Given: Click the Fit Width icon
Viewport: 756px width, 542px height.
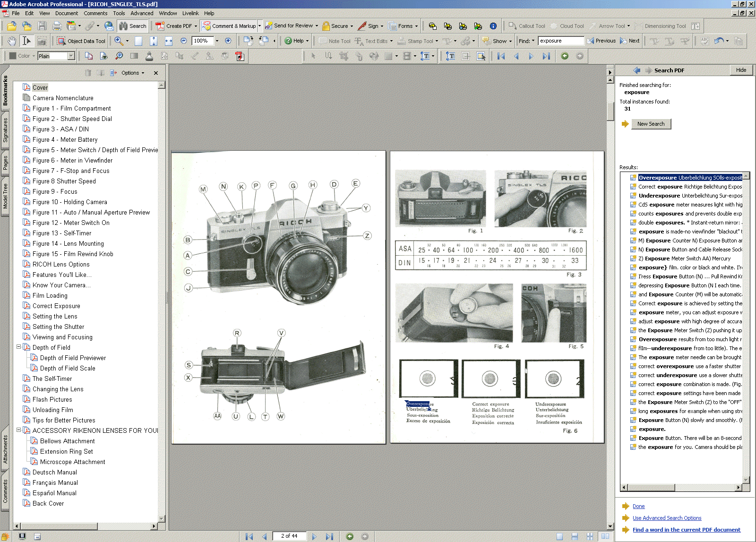Looking at the screenshot, I should 169,41.
